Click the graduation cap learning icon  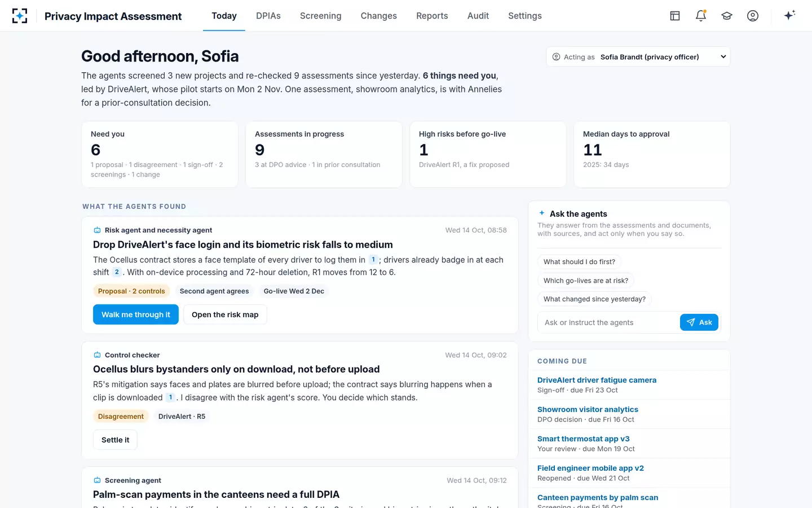pos(727,16)
